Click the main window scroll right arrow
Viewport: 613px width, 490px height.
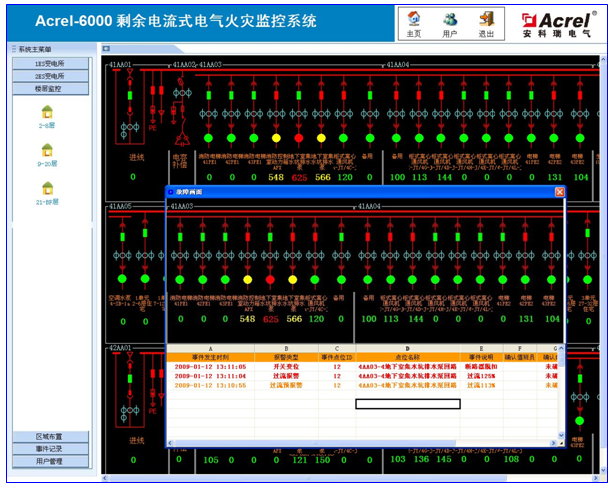595,478
